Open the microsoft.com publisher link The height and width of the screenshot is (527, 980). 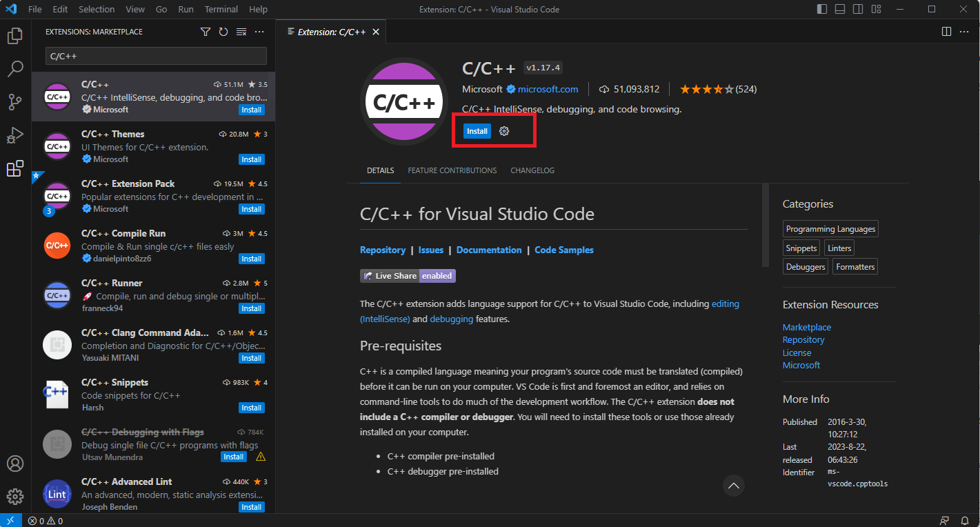pos(548,89)
